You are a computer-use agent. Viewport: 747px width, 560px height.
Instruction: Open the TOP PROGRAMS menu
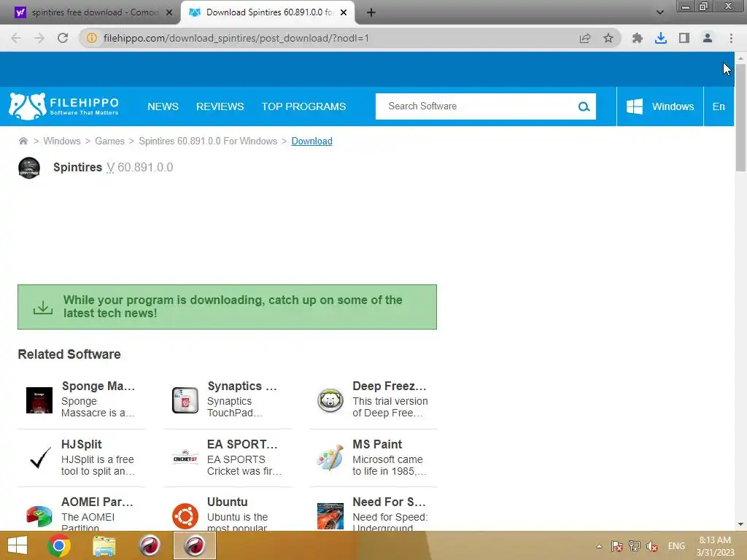coord(303,106)
